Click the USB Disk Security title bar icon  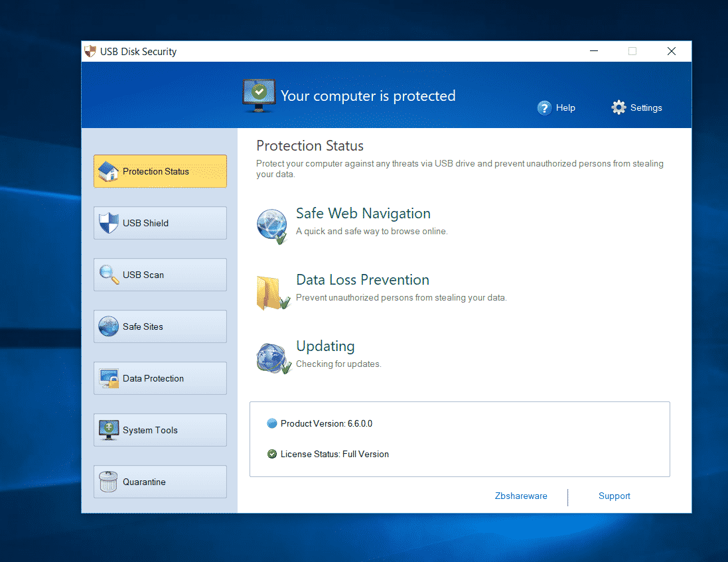tap(90, 51)
